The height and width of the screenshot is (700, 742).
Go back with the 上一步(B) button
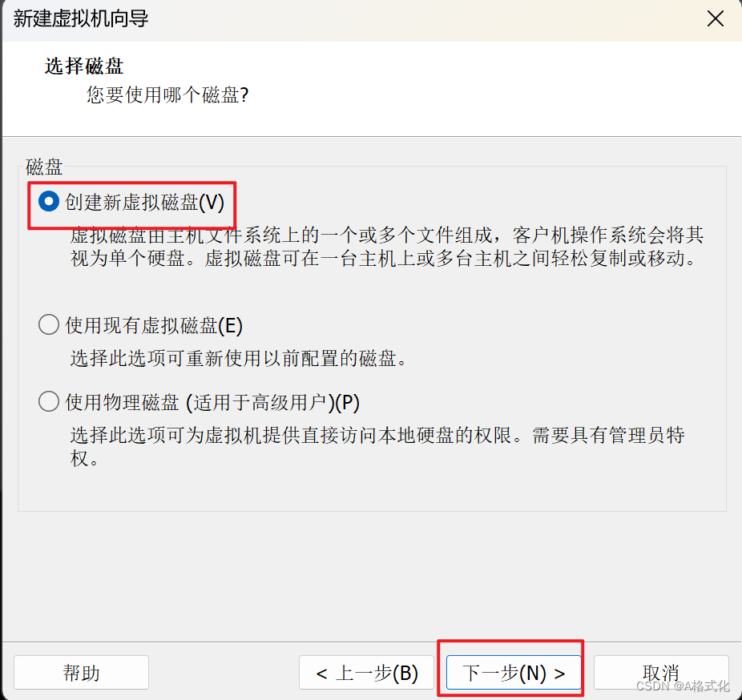tap(367, 672)
